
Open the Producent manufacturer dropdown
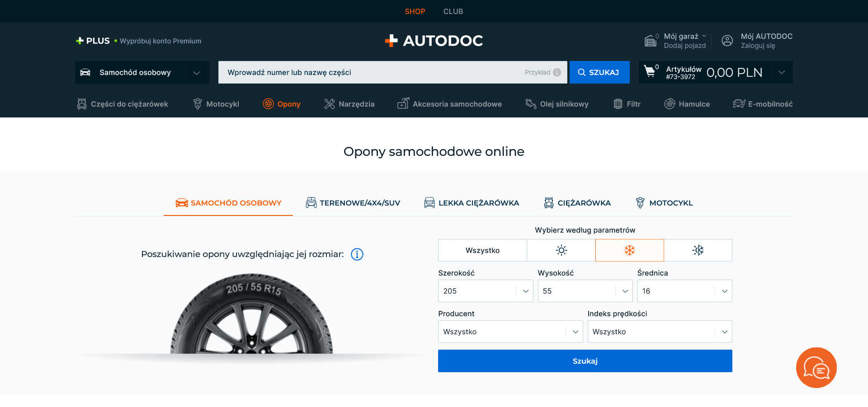pos(510,332)
